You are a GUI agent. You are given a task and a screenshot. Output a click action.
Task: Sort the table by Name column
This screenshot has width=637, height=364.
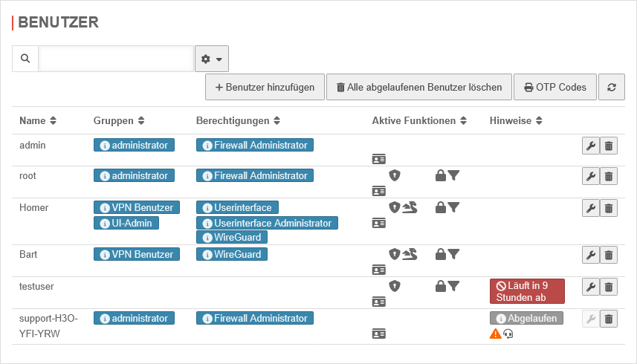(38, 121)
